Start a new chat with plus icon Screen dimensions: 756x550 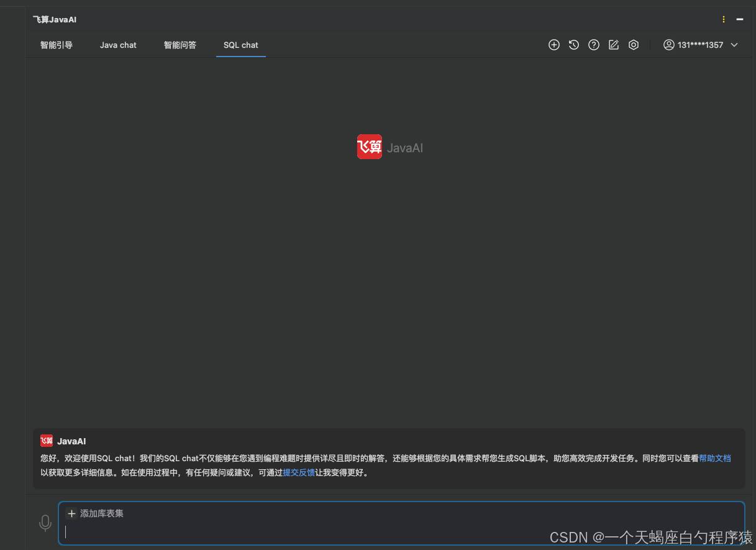tap(554, 45)
